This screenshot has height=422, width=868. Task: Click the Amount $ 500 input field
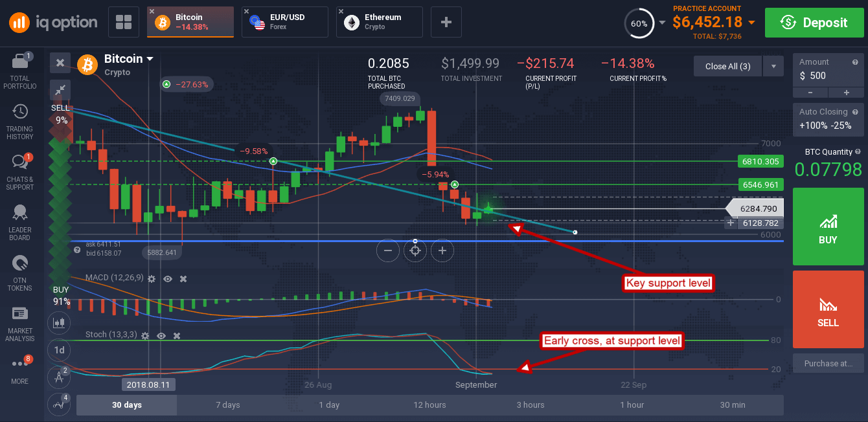point(827,70)
